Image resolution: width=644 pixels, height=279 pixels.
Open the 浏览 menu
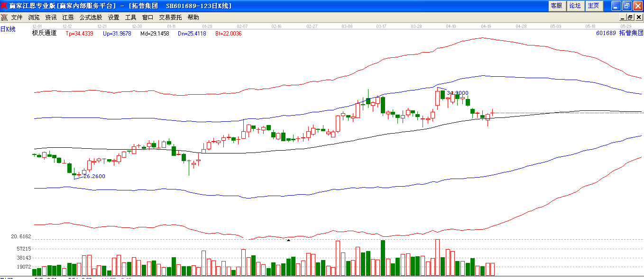coord(34,17)
